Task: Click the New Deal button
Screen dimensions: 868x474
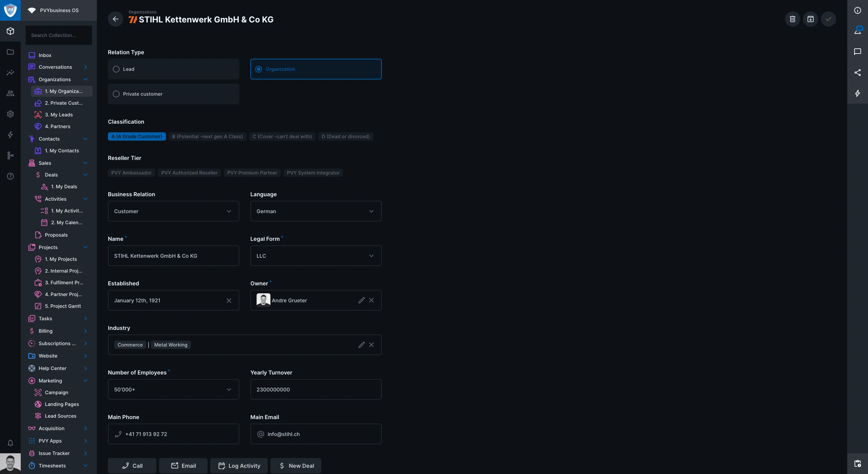Action: point(296,466)
